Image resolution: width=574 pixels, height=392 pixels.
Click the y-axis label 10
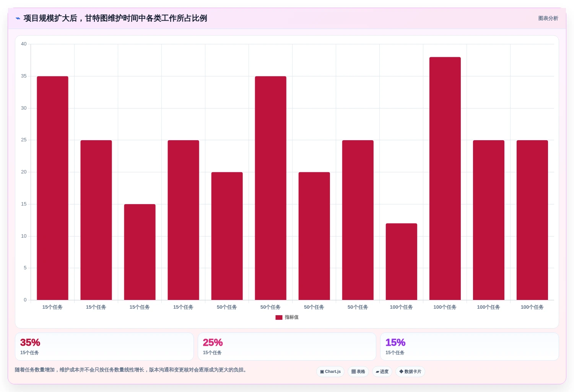(24, 236)
